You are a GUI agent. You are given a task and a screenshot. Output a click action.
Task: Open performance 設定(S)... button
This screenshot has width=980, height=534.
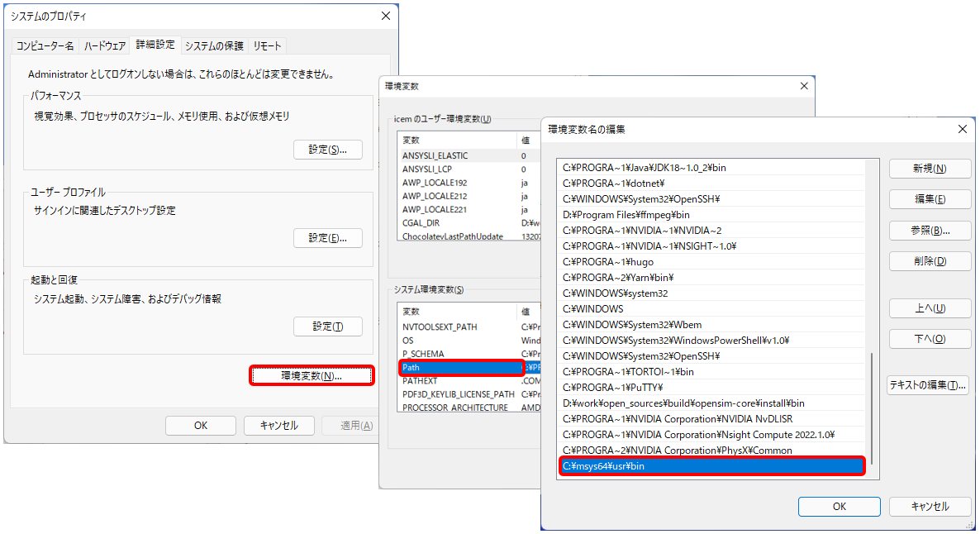[328, 150]
